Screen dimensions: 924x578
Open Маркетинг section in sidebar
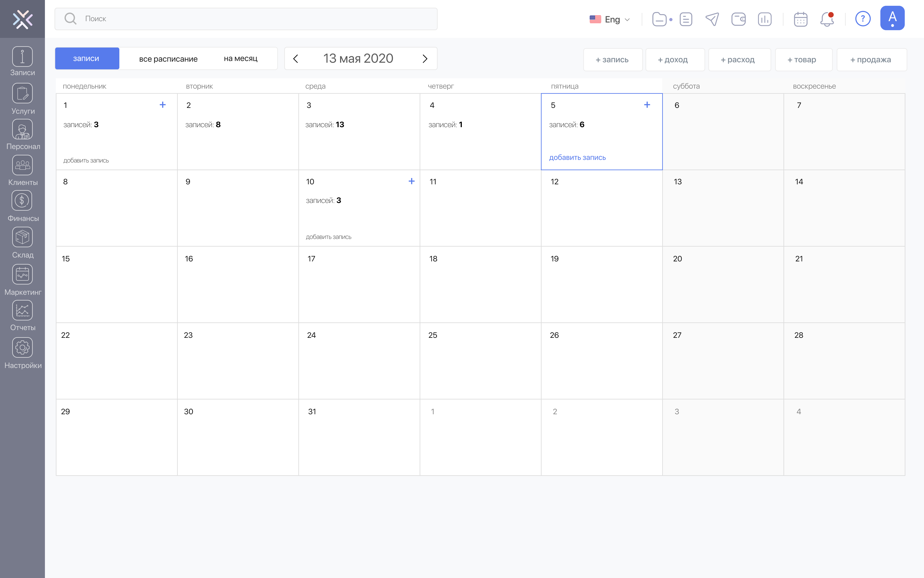(x=22, y=280)
